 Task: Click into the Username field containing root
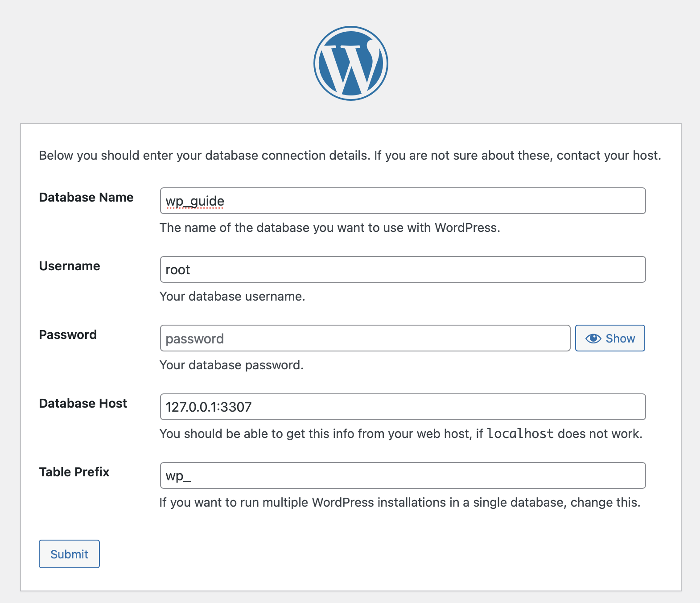[x=402, y=270]
